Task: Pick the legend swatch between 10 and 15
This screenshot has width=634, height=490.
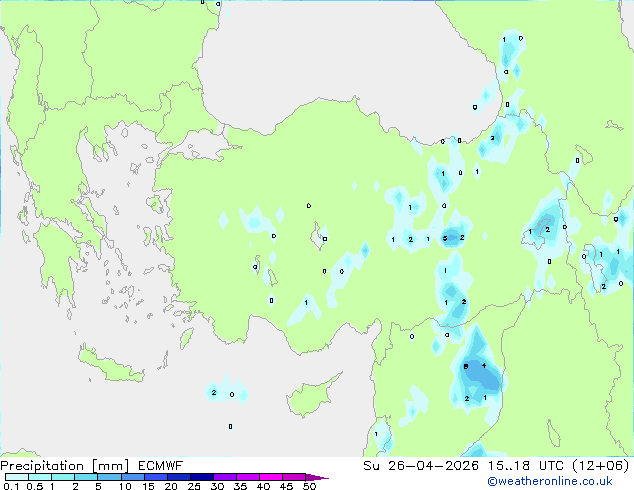Action: click(x=133, y=477)
